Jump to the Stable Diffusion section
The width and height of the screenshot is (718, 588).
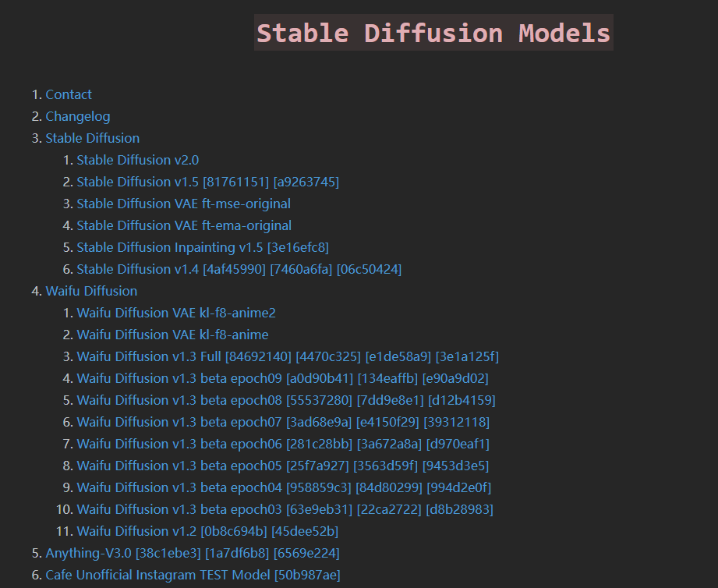tap(93, 138)
